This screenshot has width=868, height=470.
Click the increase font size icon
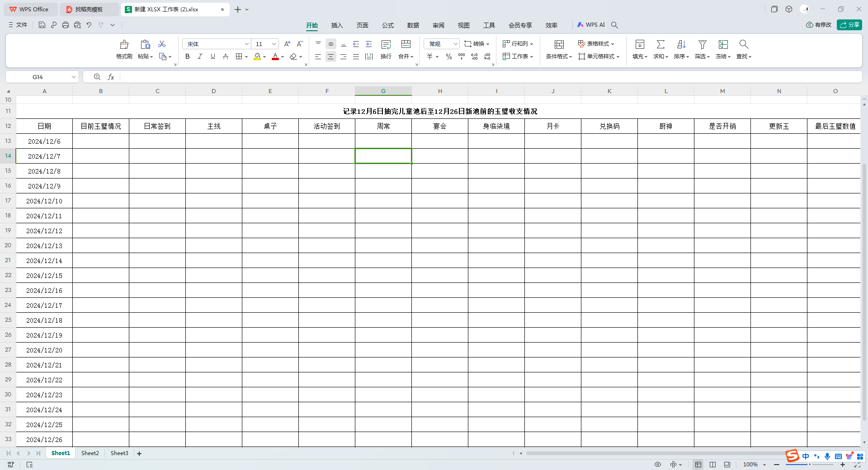287,44
